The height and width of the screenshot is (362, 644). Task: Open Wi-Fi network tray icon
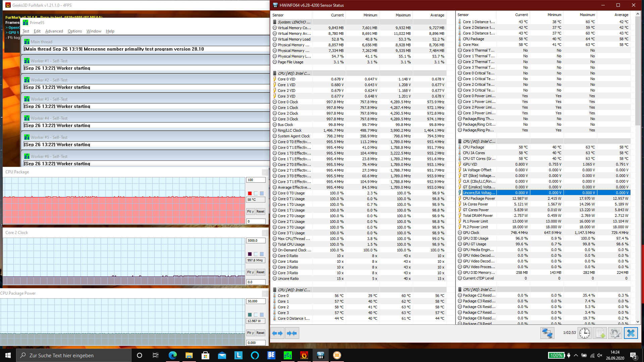click(x=592, y=355)
